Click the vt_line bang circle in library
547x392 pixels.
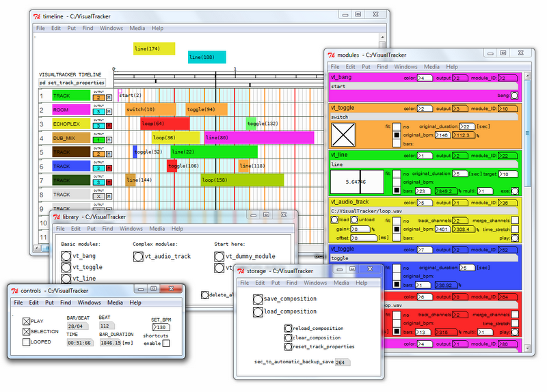pyautogui.click(x=66, y=279)
